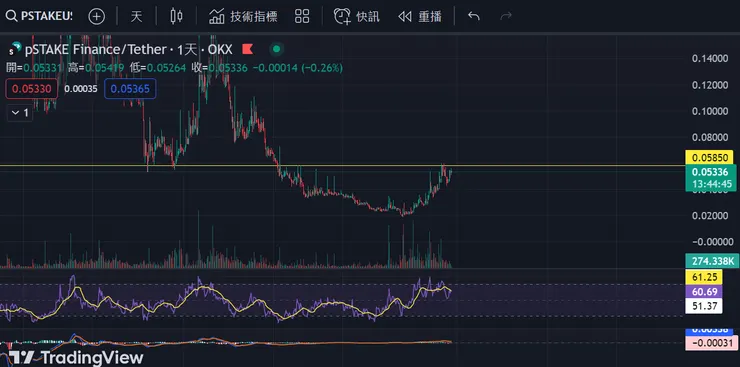Click the replay rewind icon
The image size is (740, 367).
[404, 17]
